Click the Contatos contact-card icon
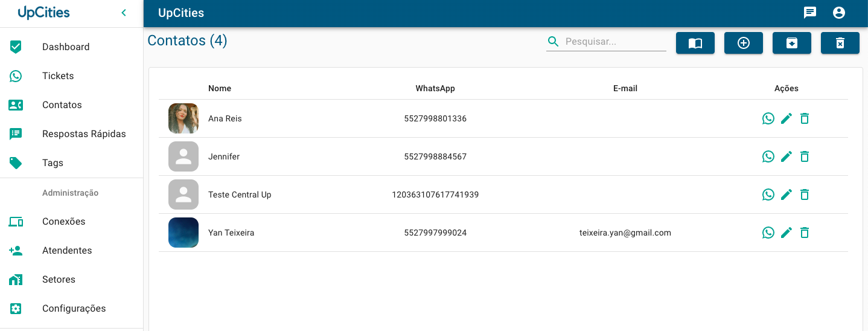This screenshot has height=331, width=868. click(16, 105)
